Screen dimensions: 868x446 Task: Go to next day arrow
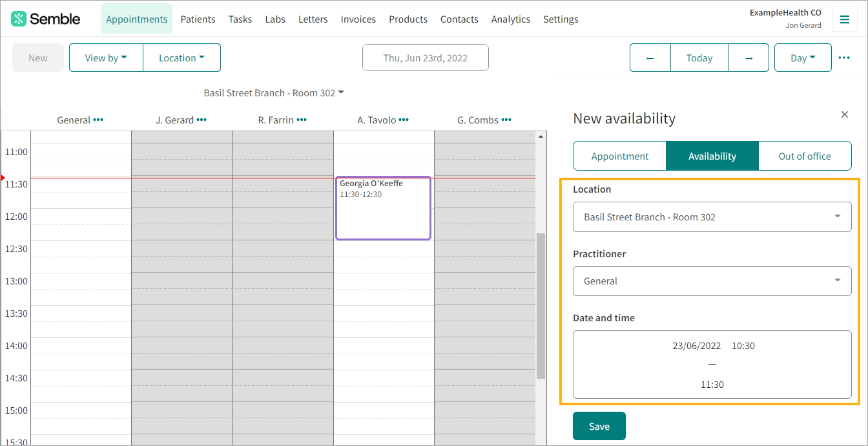point(749,58)
